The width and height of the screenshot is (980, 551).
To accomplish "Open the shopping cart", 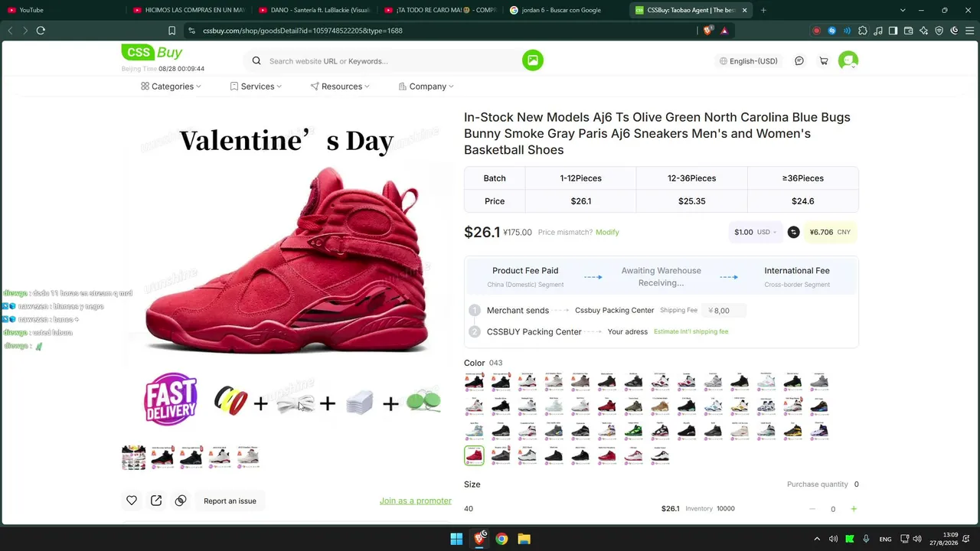I will (x=824, y=61).
